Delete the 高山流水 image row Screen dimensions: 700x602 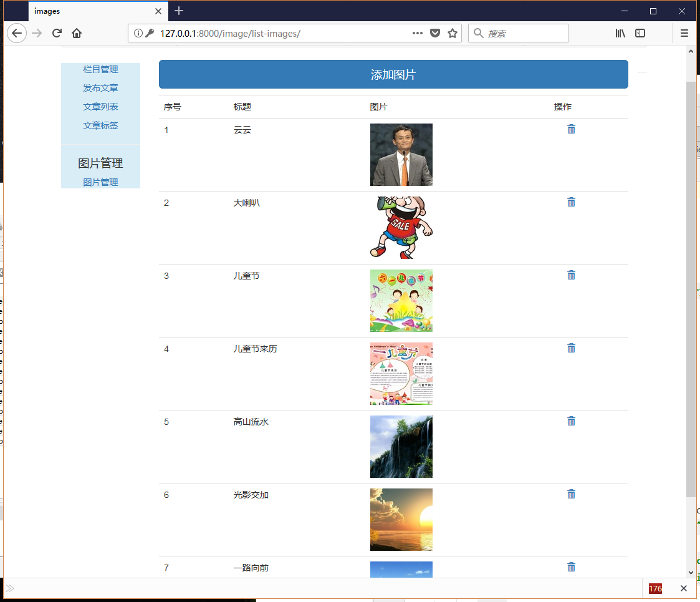click(571, 421)
